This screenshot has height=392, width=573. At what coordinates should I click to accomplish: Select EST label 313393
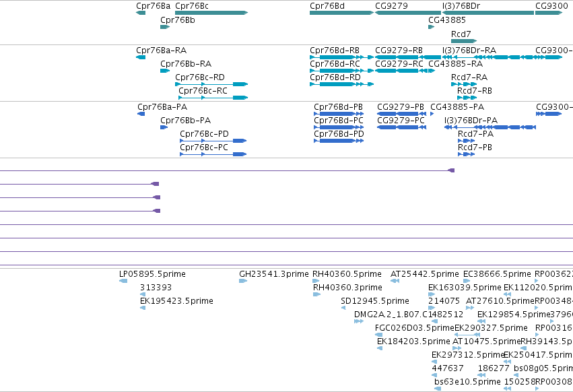point(156,288)
